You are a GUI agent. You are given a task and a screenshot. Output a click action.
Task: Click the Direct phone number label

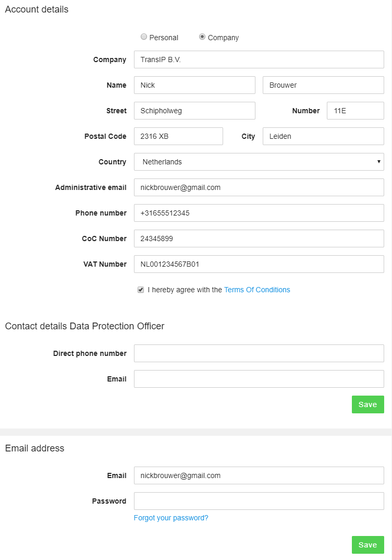pyautogui.click(x=90, y=353)
